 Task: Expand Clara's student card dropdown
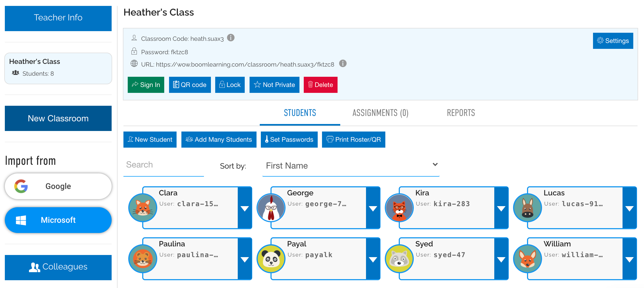245,208
